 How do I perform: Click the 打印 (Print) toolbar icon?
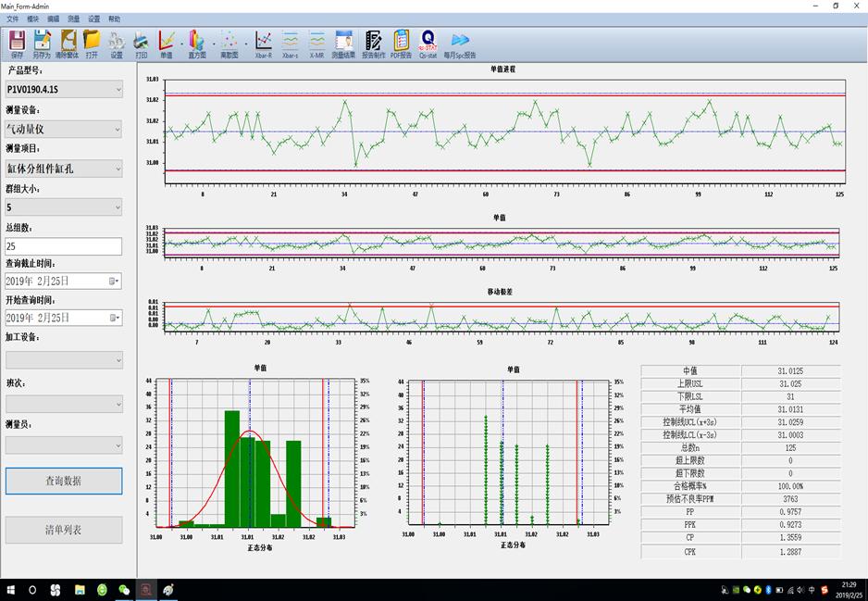pos(142,44)
